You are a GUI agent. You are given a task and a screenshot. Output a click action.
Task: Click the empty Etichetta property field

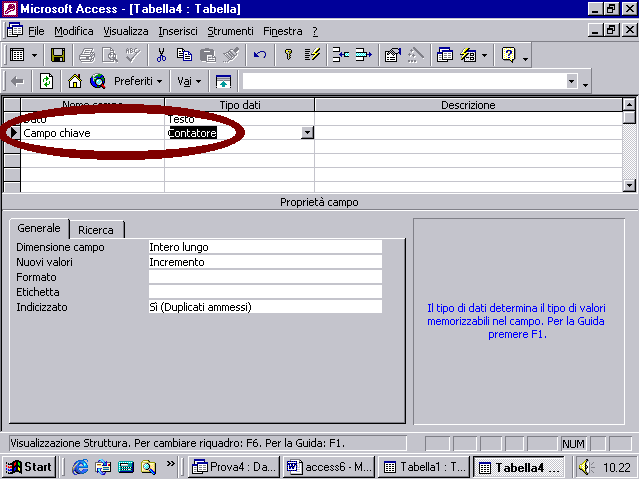[x=265, y=292]
